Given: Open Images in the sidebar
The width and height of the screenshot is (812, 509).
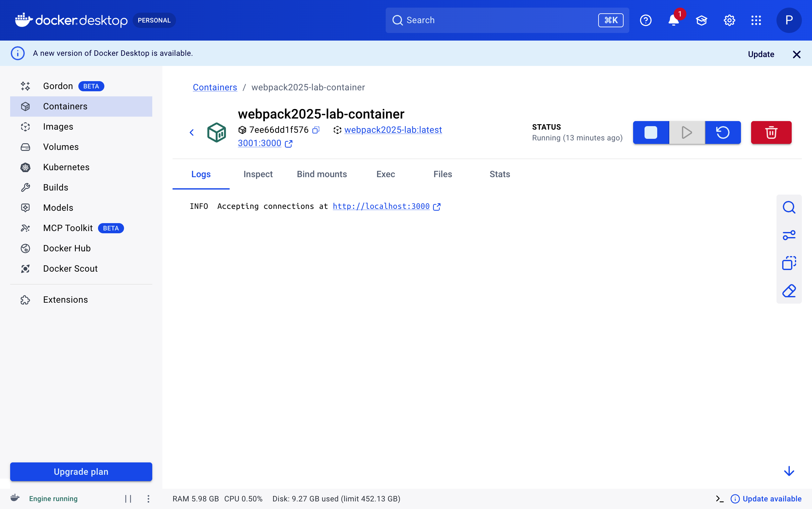Looking at the screenshot, I should point(81,126).
